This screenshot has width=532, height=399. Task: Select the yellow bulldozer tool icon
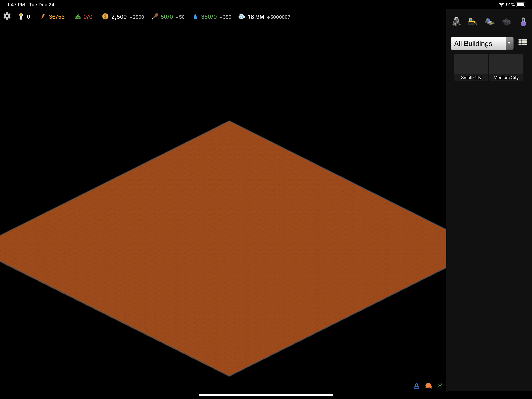(473, 22)
